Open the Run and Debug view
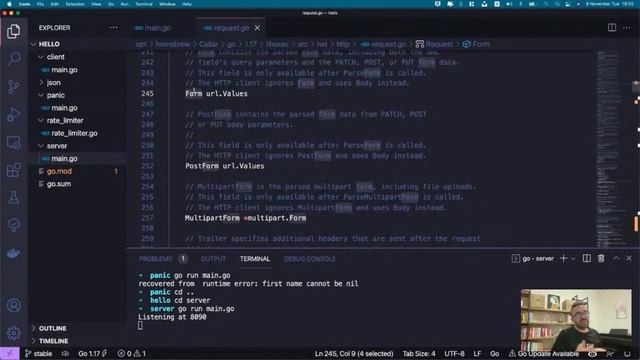Image resolution: width=640 pixels, height=360 pixels. (x=13, y=115)
